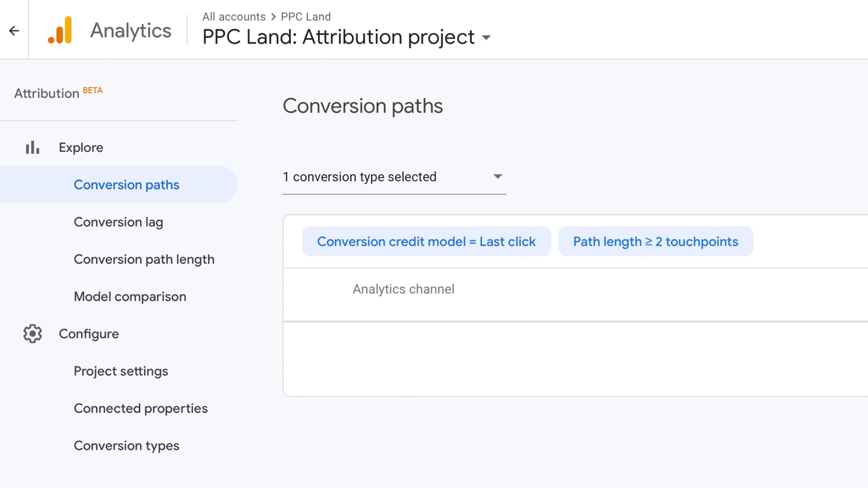Click the All accounts breadcrumb link
This screenshot has height=488, width=868.
(x=234, y=16)
